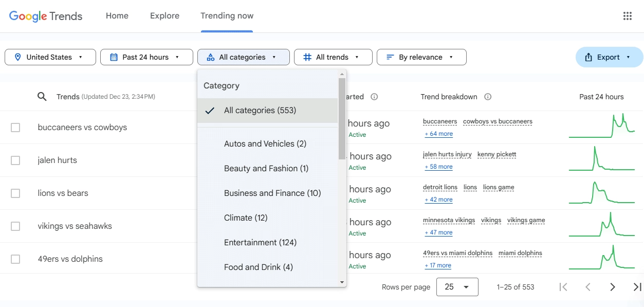Click the category list scrollbar thumb
This screenshot has width=644, height=307.
pyautogui.click(x=342, y=118)
